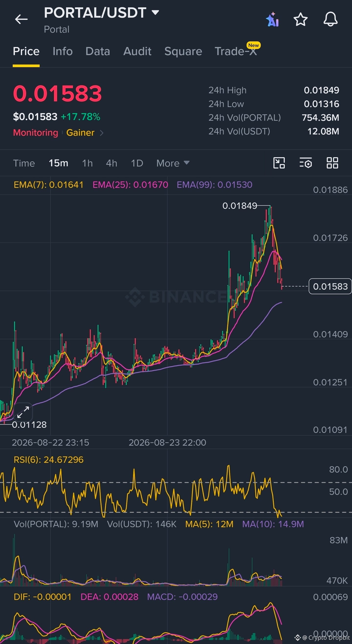This screenshot has width=352, height=644.
Task: Expand chart to fullscreen via arrows icon
Action: [23, 412]
